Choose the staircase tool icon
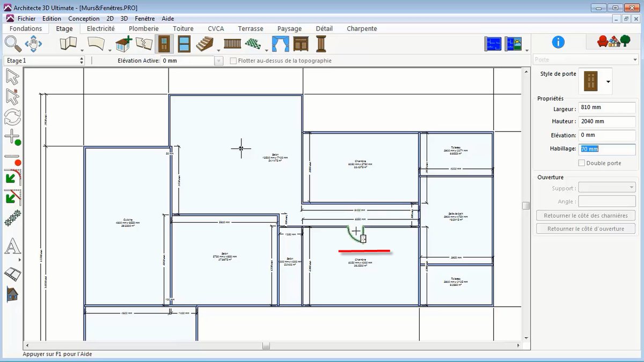 pyautogui.click(x=204, y=43)
